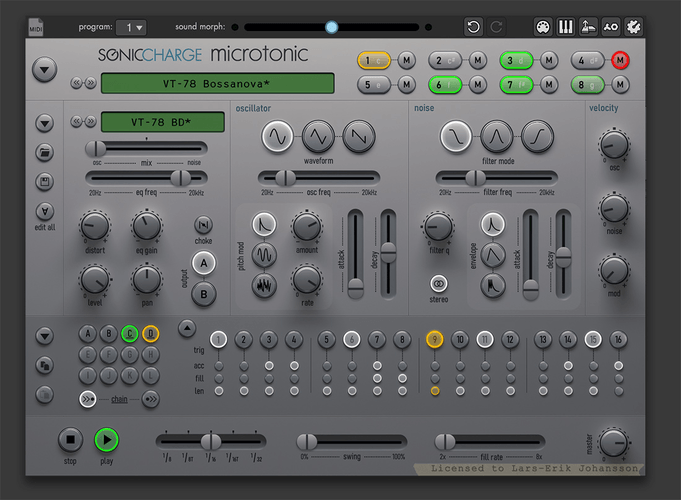Image resolution: width=681 pixels, height=500 pixels.
Task: Select pattern D
Action: click(151, 334)
